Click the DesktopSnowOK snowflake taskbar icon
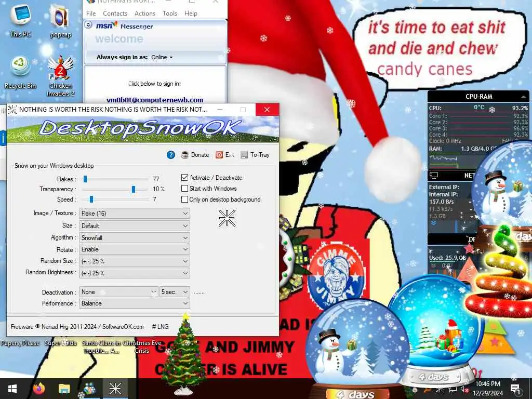This screenshot has height=399, width=532. [x=115, y=389]
